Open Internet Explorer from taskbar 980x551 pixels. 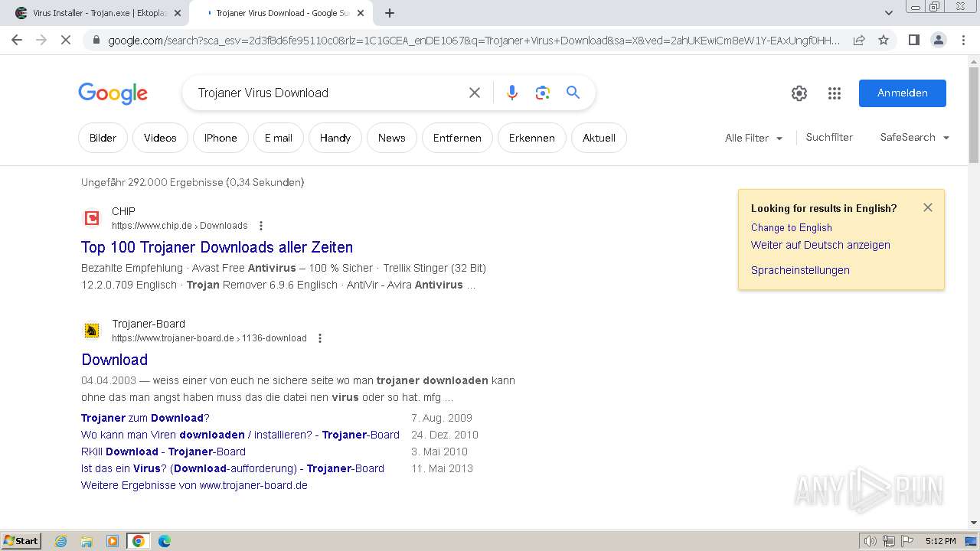(x=60, y=541)
